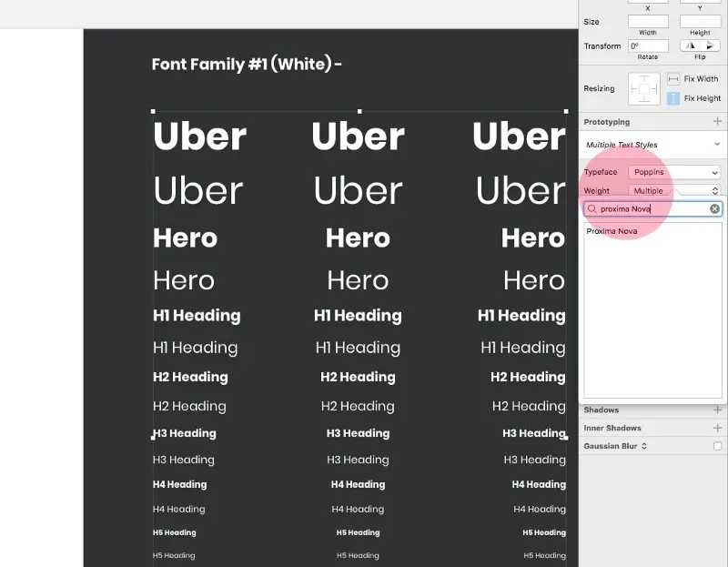This screenshot has height=567, width=728.
Task: Open the Typeface dropdown showing Poppins
Action: tap(674, 172)
